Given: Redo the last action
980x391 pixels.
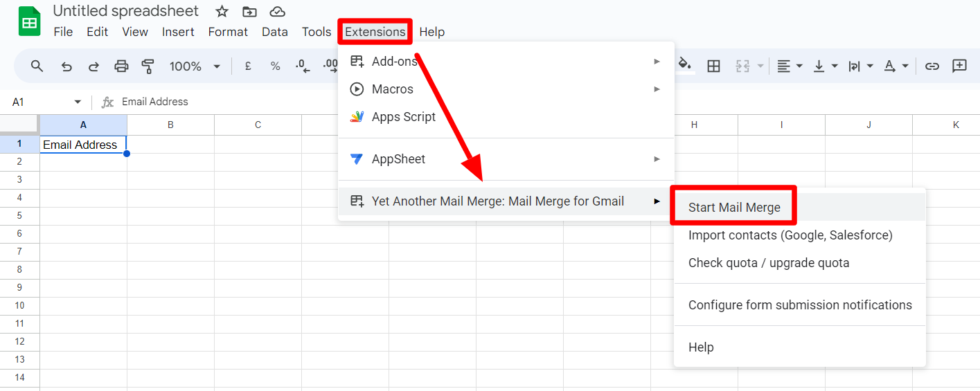Looking at the screenshot, I should pos(93,66).
